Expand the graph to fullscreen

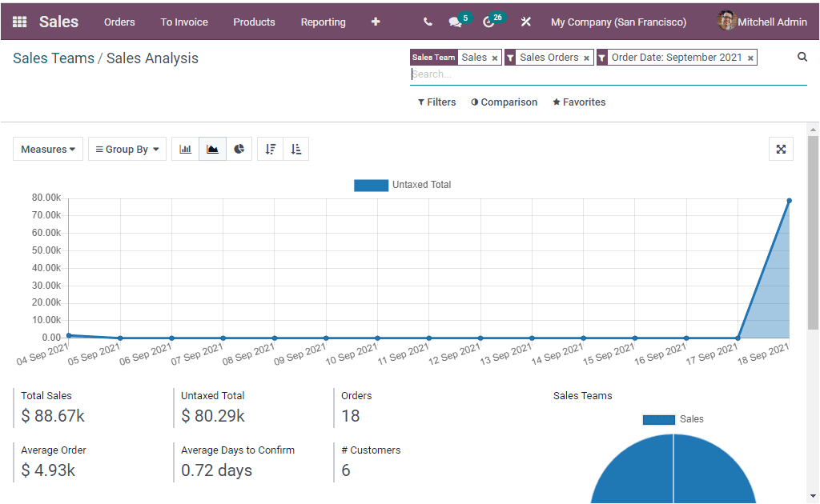coord(781,149)
